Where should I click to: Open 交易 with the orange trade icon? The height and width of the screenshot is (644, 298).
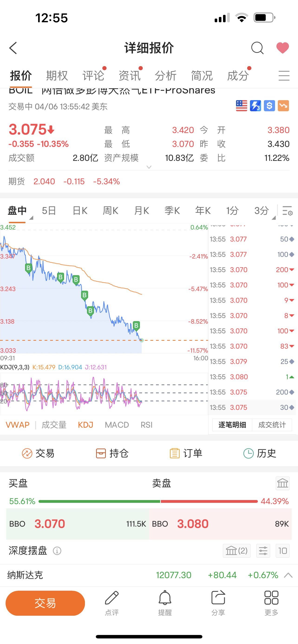[x=38, y=453]
